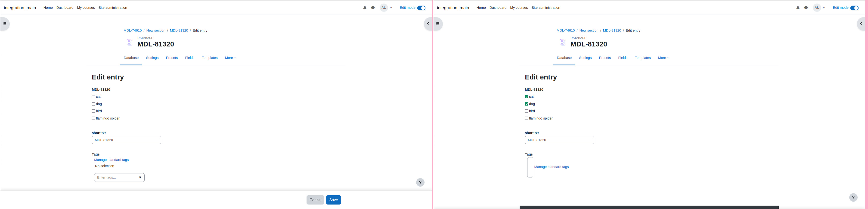
Task: Check the bird checkbox in left window
Action: click(x=93, y=111)
